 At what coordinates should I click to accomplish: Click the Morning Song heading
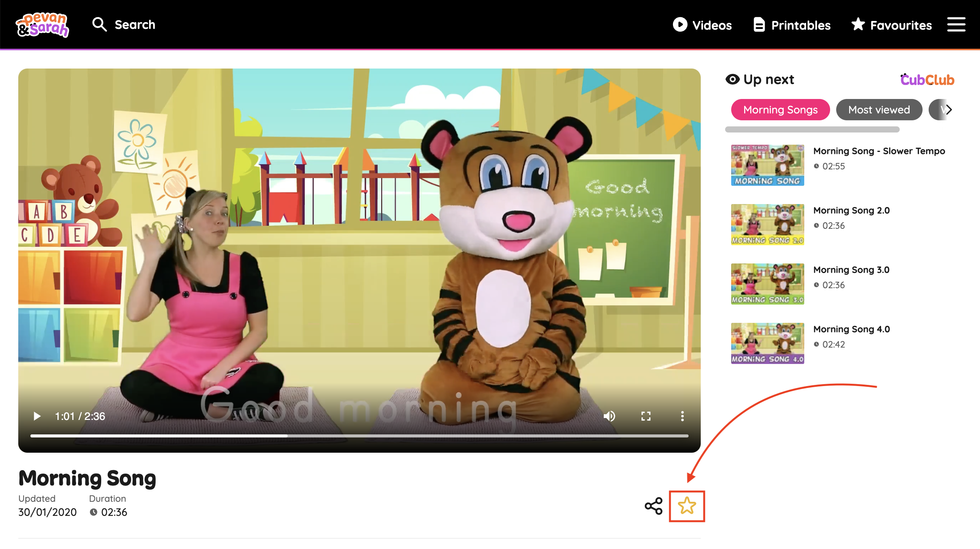click(87, 479)
